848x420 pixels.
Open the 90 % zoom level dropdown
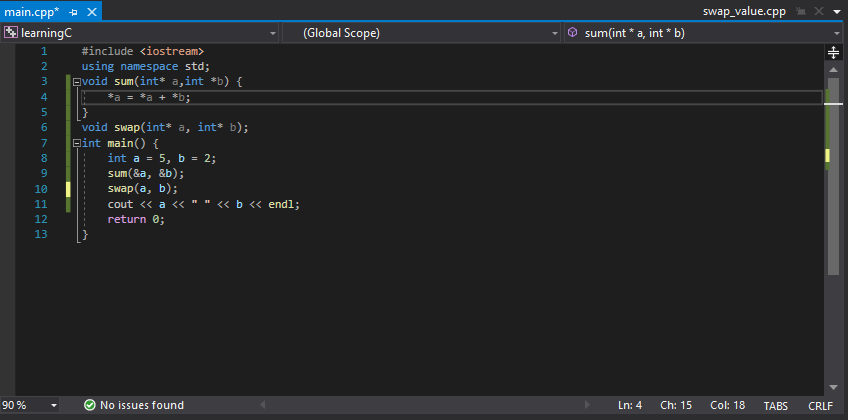[54, 405]
